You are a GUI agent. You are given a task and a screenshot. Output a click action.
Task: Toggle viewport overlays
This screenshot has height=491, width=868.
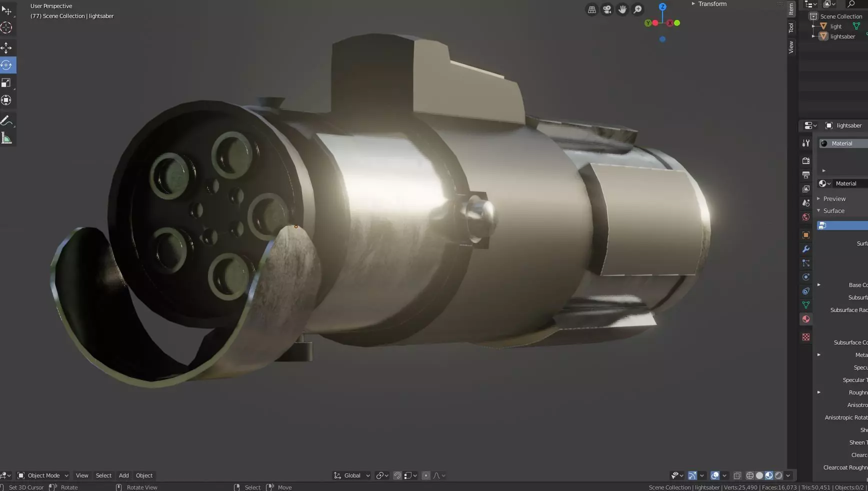pyautogui.click(x=715, y=475)
